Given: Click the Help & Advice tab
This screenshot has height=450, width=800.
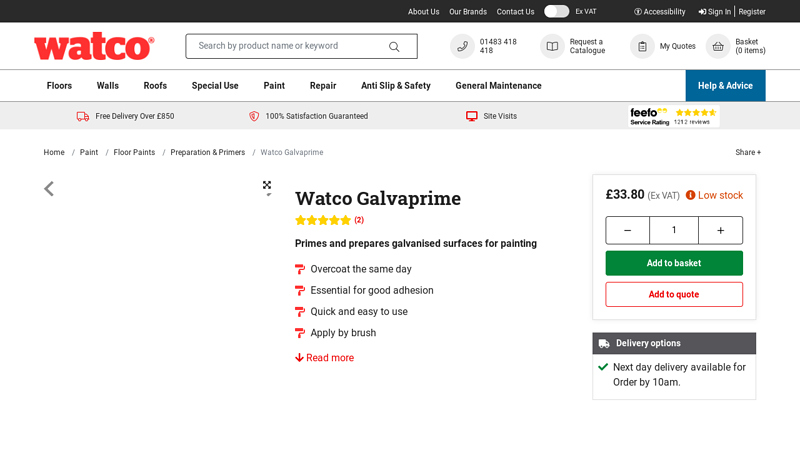Looking at the screenshot, I should pyautogui.click(x=725, y=86).
